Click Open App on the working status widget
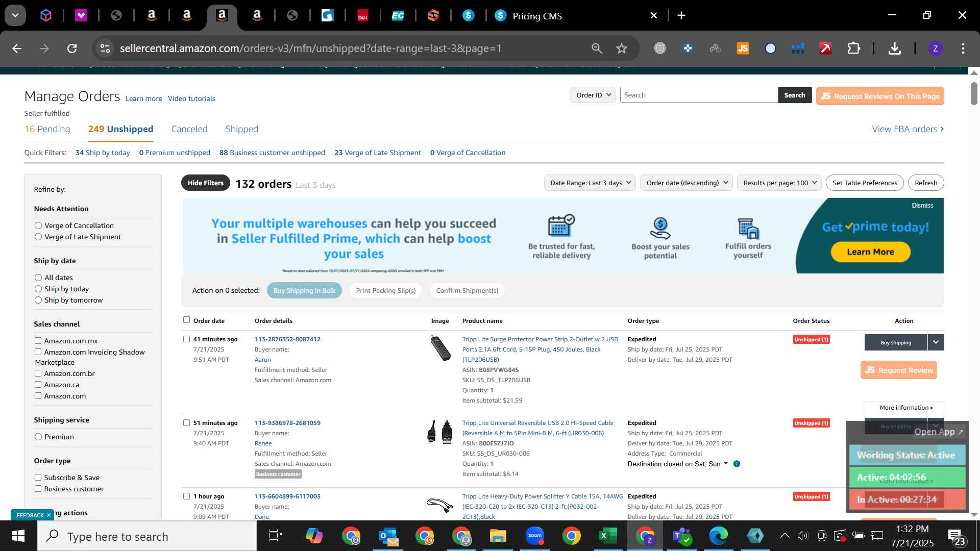Screen dimensions: 980x551 (x=939, y=432)
